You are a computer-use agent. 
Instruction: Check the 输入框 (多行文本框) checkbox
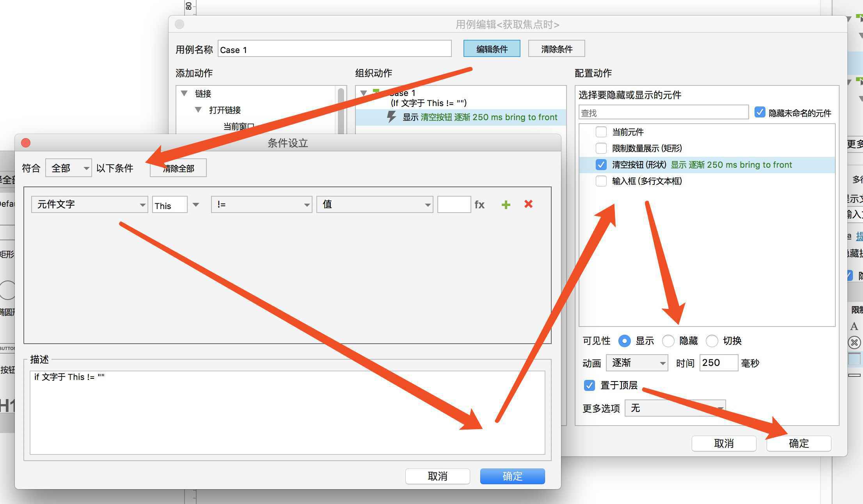tap(601, 181)
